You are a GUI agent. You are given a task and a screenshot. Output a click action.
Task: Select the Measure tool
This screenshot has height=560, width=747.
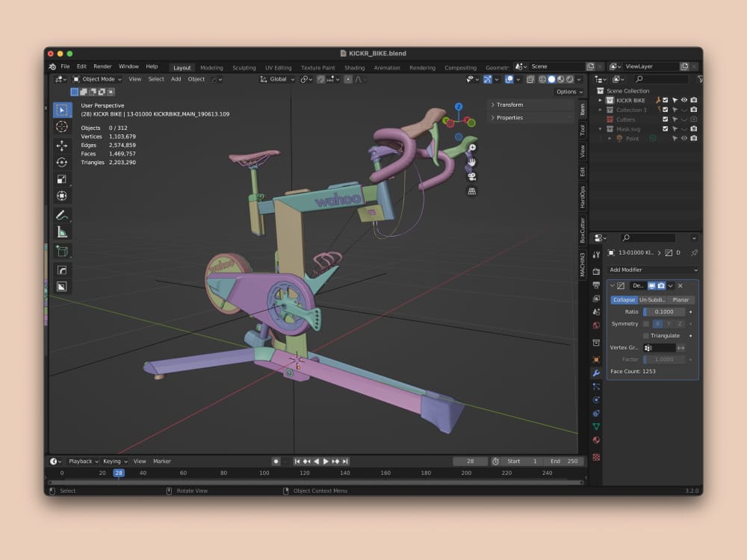pos(62,232)
